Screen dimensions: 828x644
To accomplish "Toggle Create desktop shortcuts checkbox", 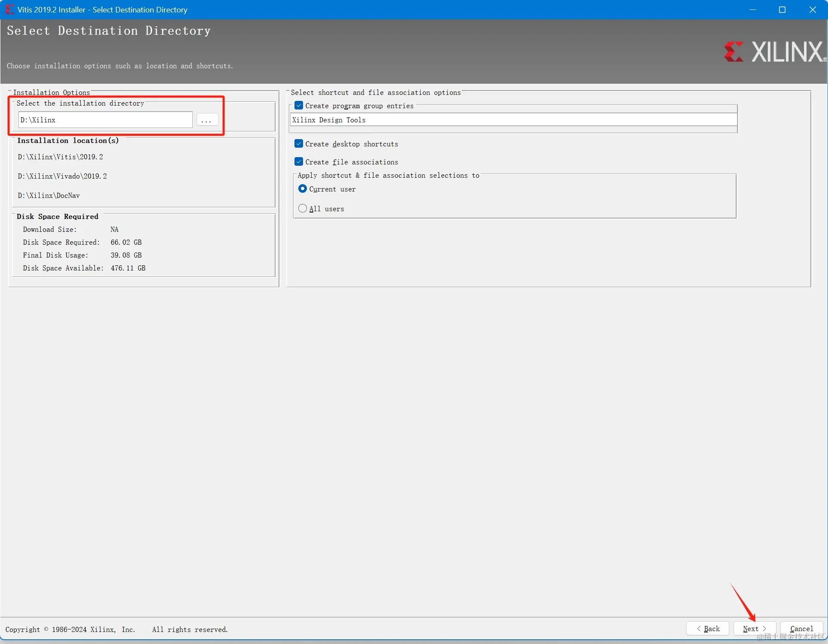I will 299,144.
